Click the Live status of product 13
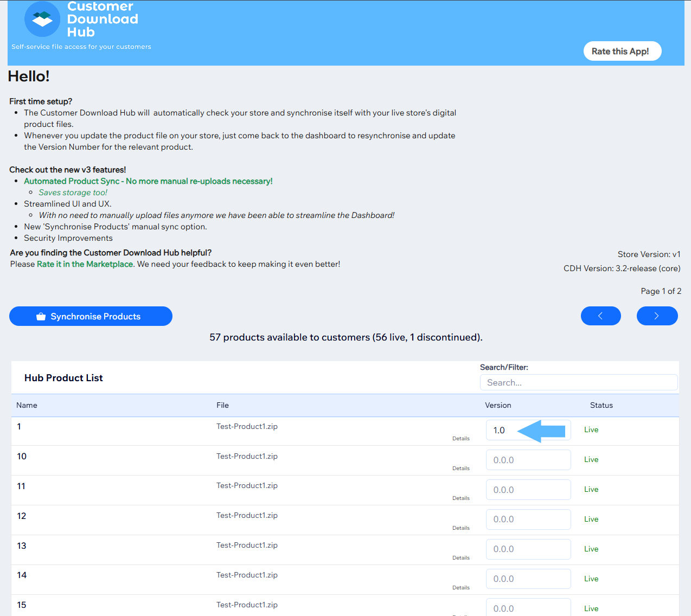691x616 pixels. 591,549
